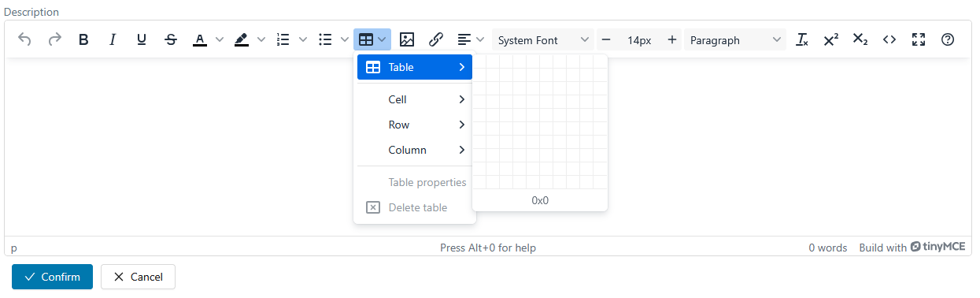Select the p element path

[14, 248]
